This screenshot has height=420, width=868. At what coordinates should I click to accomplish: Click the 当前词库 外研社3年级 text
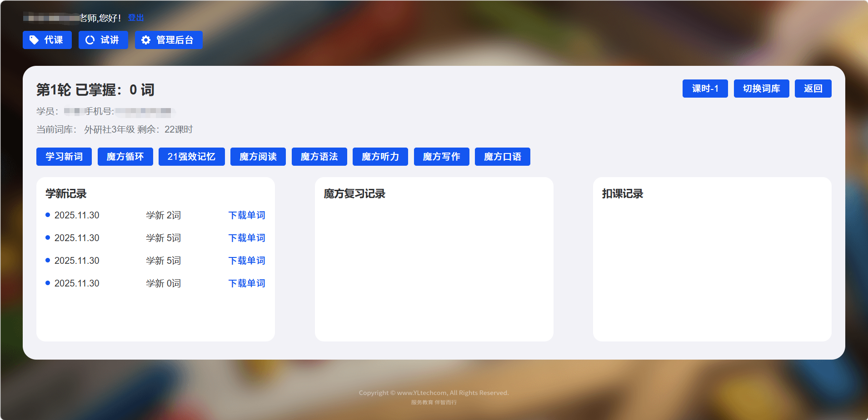click(x=86, y=129)
